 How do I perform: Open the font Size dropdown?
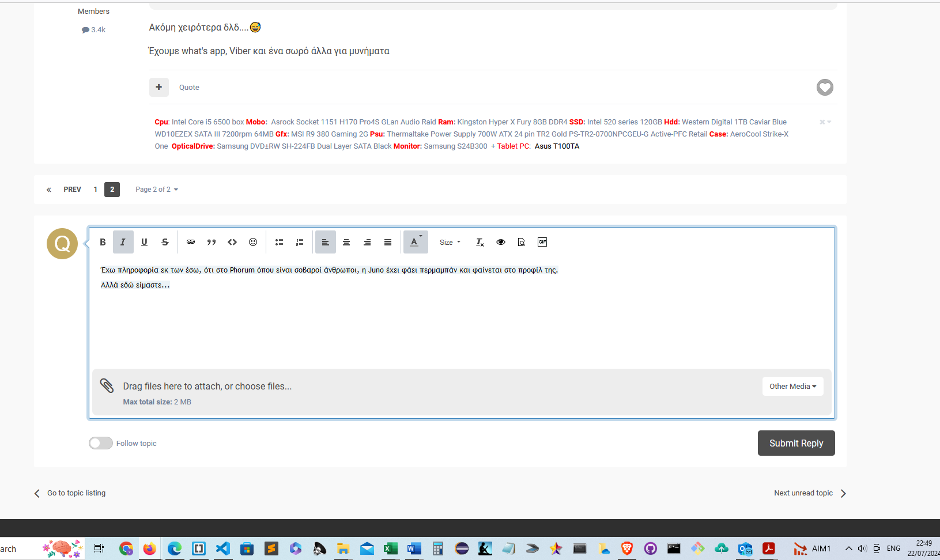pos(450,242)
